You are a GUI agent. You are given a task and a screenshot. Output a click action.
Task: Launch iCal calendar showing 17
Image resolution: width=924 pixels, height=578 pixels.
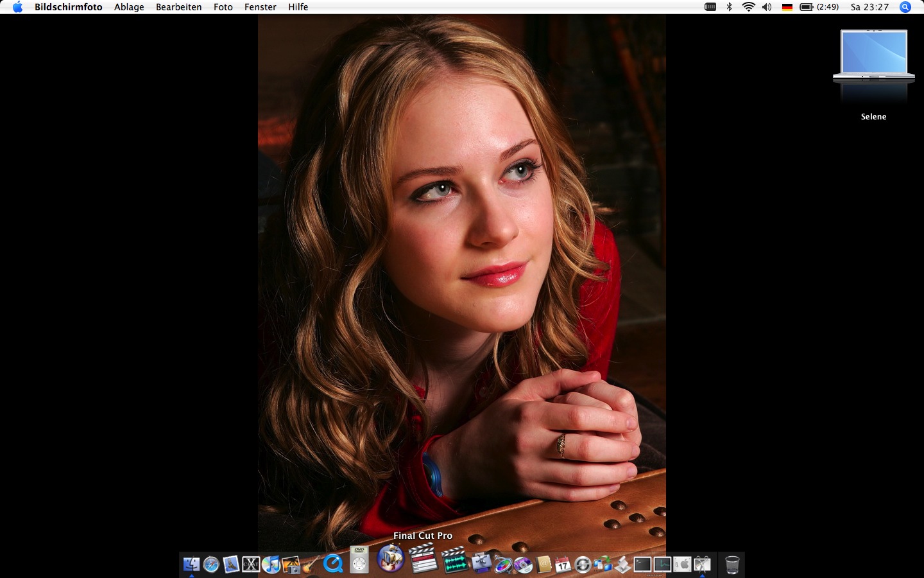pyautogui.click(x=563, y=565)
